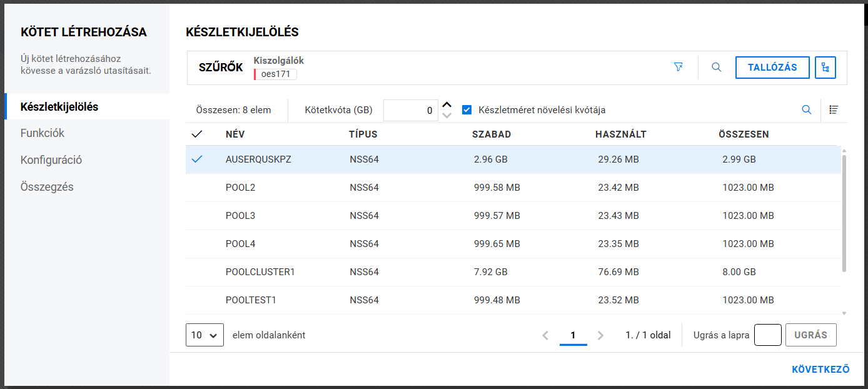Go to the next page arrow
This screenshot has height=389, width=868.
click(x=601, y=335)
